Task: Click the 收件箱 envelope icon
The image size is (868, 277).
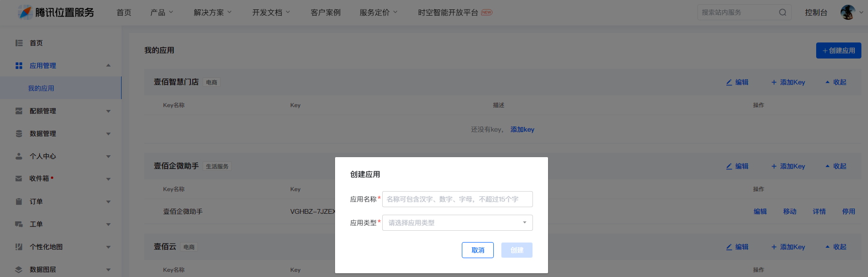Action: [19, 178]
